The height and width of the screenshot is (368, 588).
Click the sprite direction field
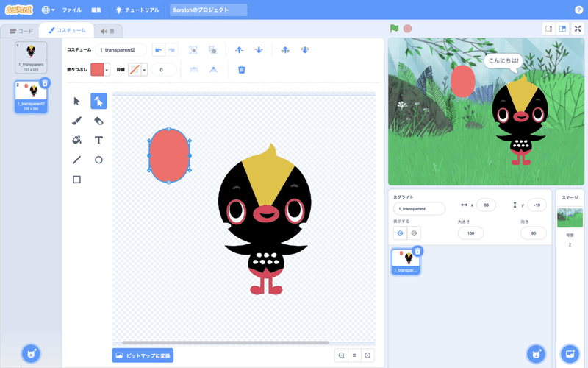tap(534, 233)
